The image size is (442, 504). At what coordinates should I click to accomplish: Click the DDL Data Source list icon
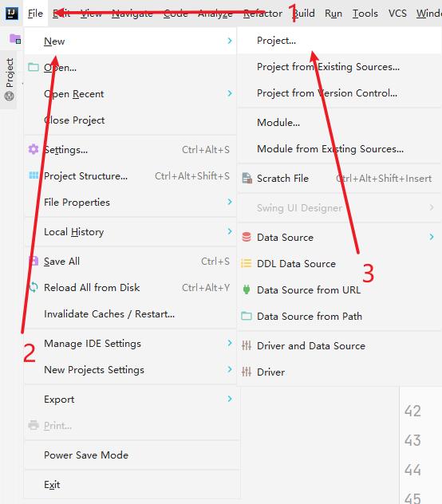coord(247,264)
